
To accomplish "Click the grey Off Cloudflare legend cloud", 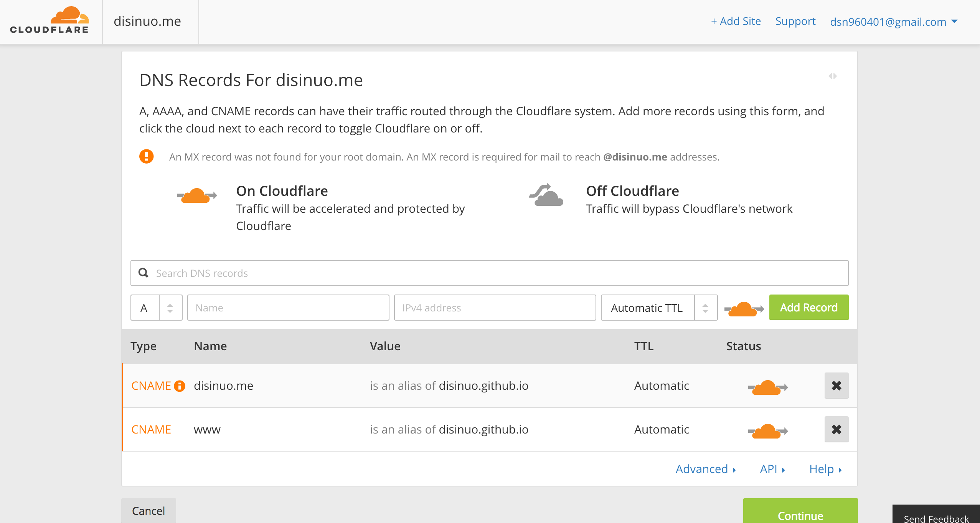I will pos(546,195).
